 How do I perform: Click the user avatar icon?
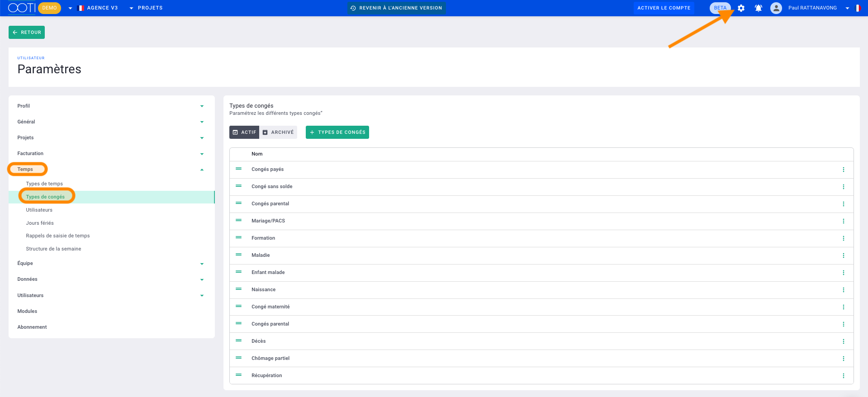(776, 8)
